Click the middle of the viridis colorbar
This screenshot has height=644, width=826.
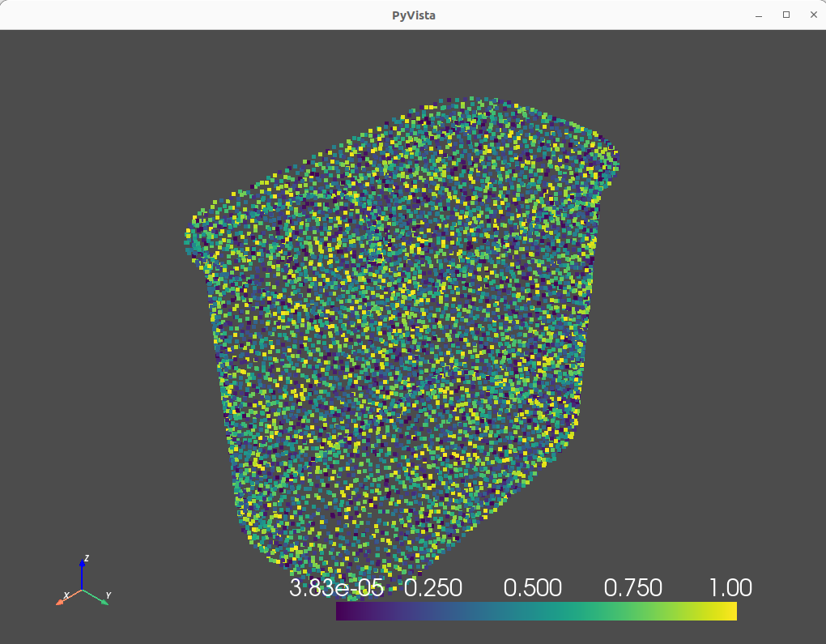[534, 612]
